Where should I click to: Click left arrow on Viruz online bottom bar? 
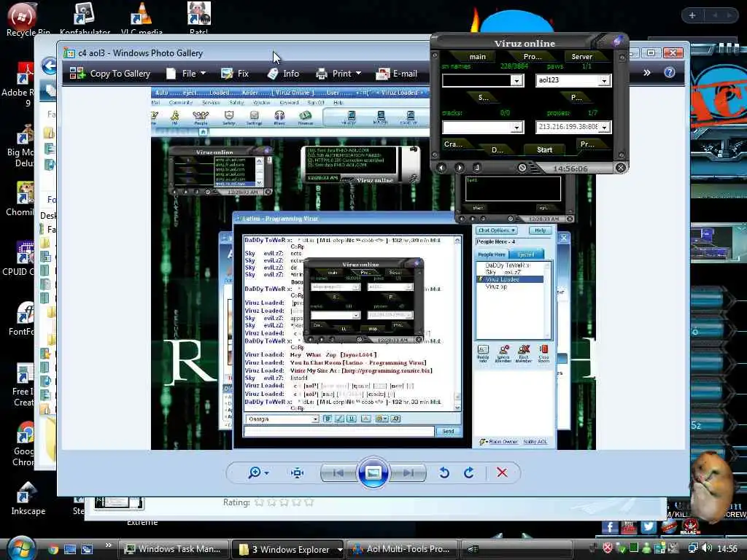[x=441, y=168]
